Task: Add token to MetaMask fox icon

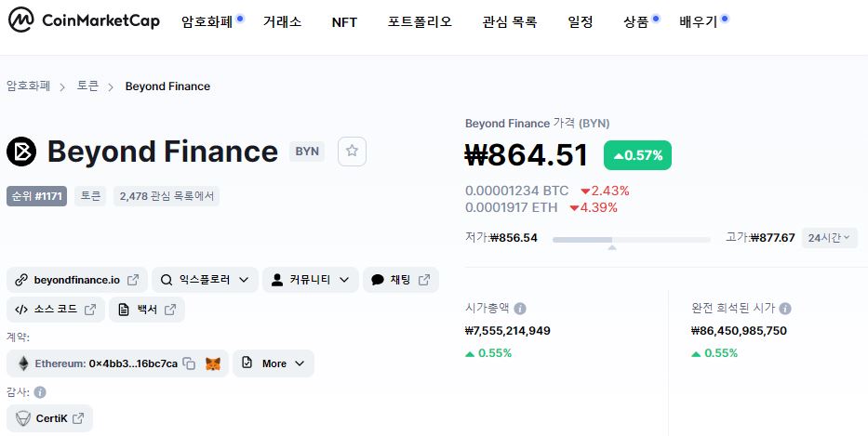Action: tap(213, 363)
